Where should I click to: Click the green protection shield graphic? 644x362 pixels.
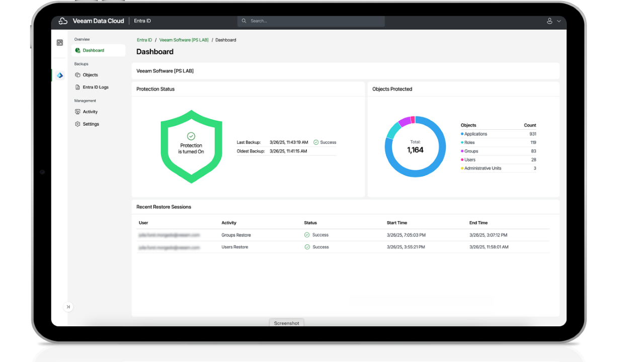click(x=191, y=146)
